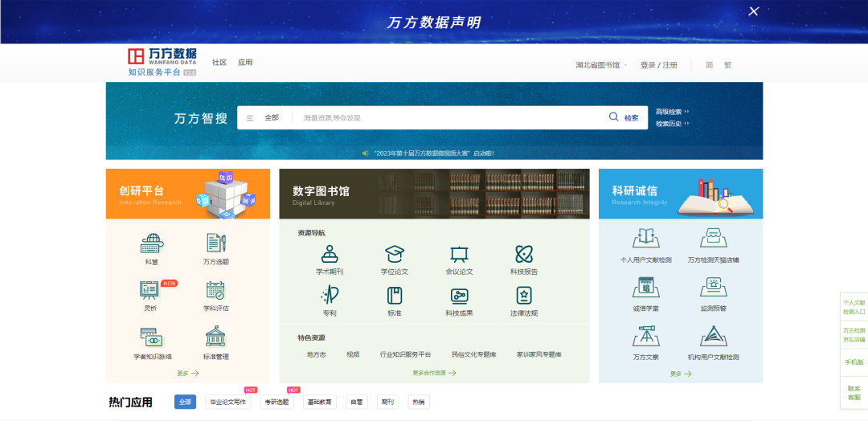Open the 监测预警 alarm icon

(714, 287)
